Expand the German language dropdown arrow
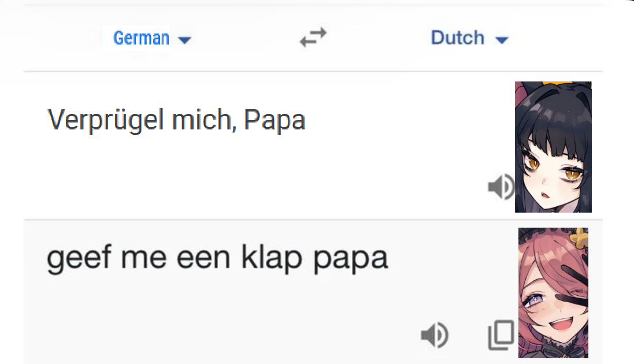The height and width of the screenshot is (364, 634). pos(185,40)
